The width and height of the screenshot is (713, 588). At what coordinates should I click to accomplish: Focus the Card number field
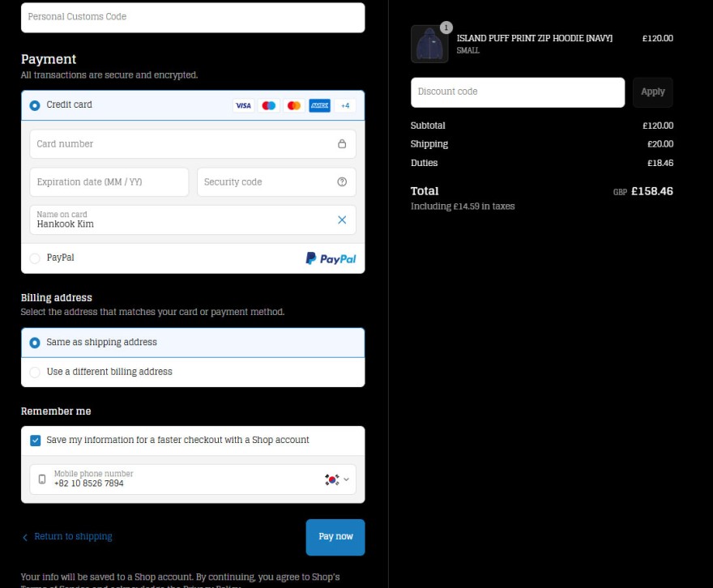(193, 143)
